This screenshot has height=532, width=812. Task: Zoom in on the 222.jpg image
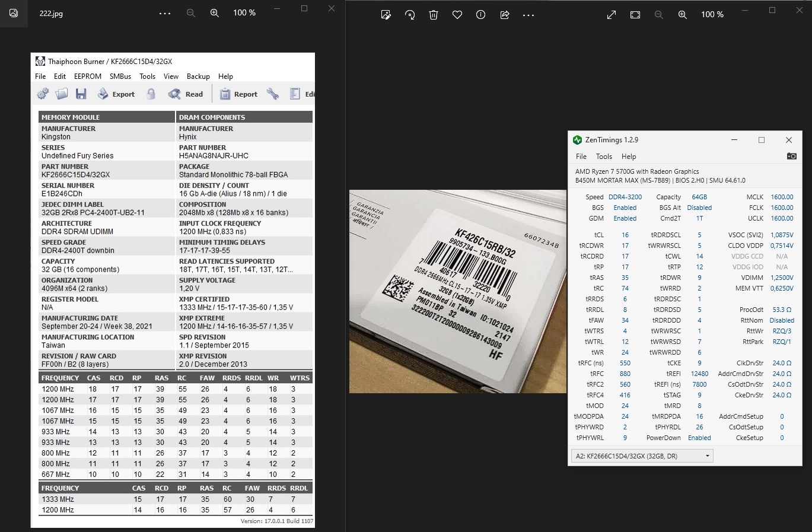coord(215,13)
